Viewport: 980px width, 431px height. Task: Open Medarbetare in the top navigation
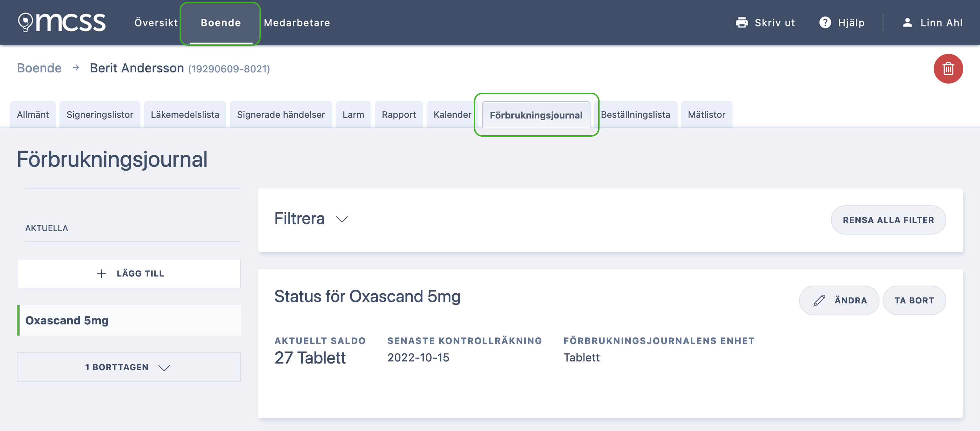297,22
